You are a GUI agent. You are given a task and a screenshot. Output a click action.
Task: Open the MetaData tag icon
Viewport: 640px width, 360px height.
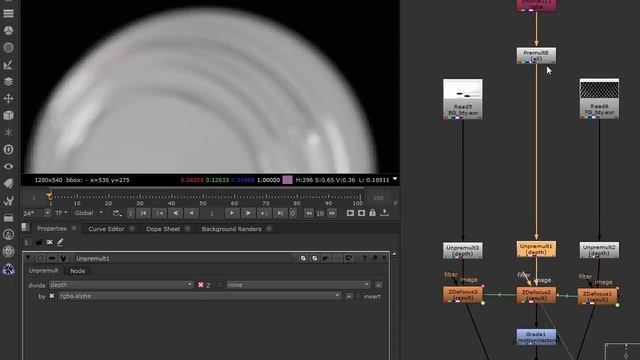8,184
